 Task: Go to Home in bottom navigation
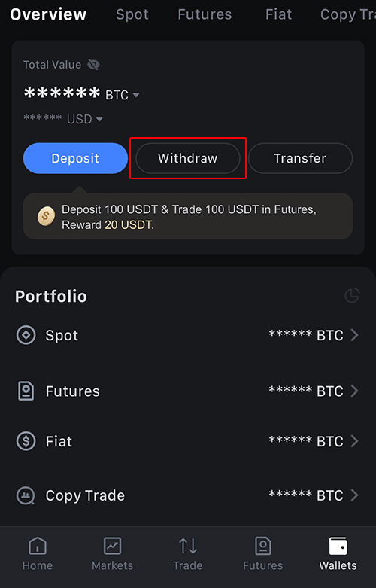pos(38,553)
